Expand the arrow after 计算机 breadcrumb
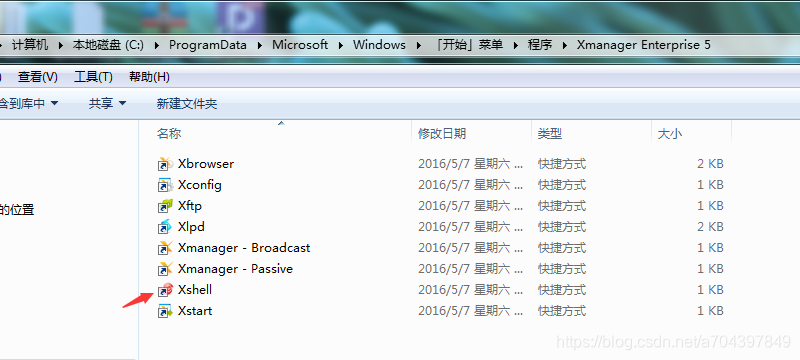The image size is (800, 360). pyautogui.click(x=61, y=45)
